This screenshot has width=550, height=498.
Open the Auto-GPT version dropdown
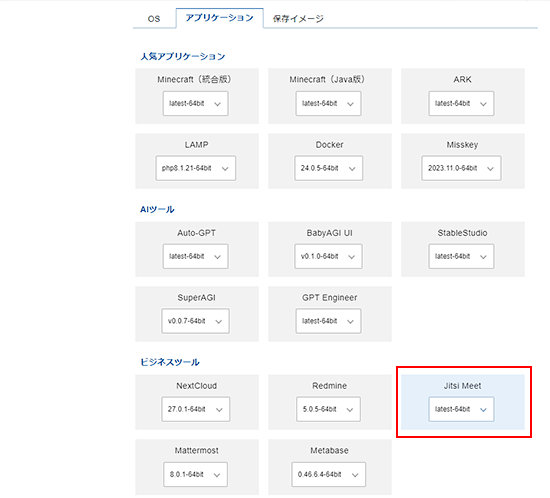[x=195, y=256]
